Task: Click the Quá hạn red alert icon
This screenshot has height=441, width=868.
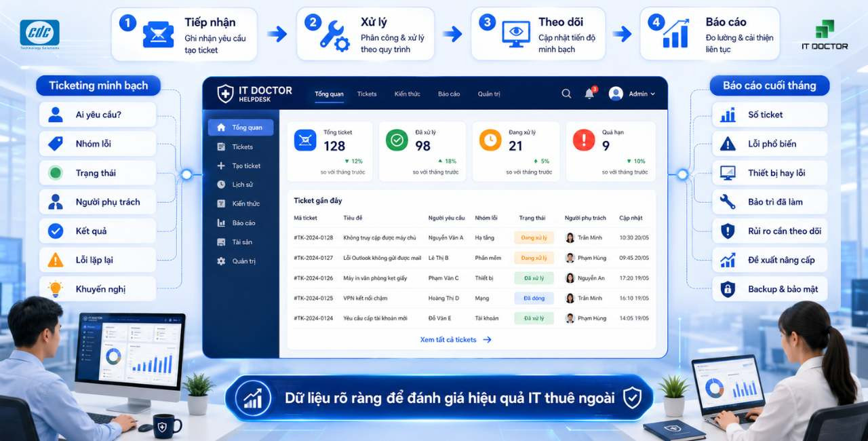Action: coord(583,140)
